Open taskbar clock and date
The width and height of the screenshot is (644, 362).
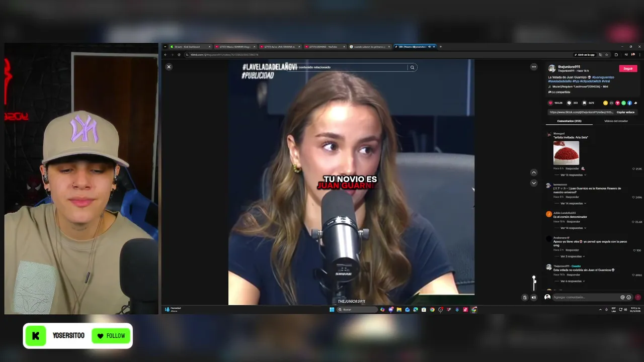[634, 310]
